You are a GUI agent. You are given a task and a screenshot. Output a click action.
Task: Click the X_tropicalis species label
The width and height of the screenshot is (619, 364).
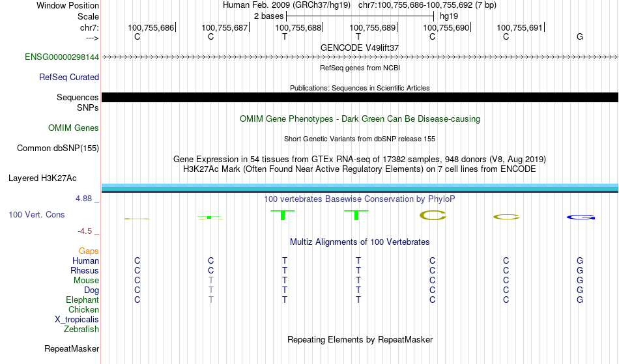[x=77, y=320]
